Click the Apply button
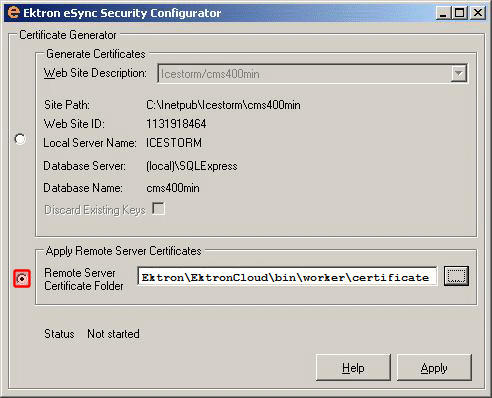This screenshot has width=492, height=398. tap(434, 368)
